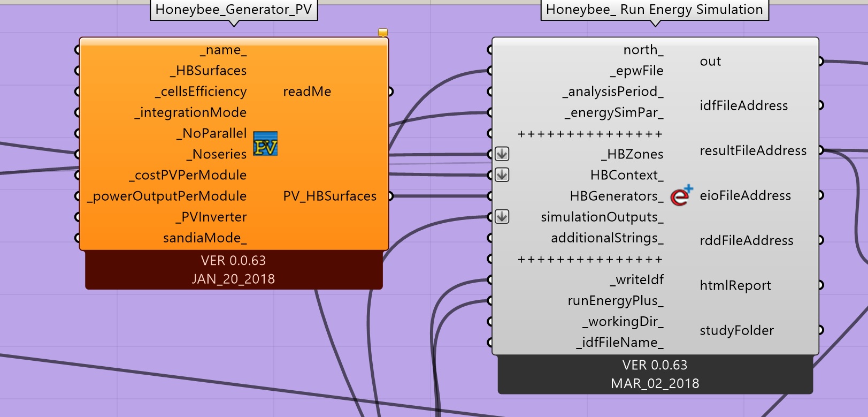The image size is (868, 417).
Task: Click the _HBSurfaces input parameter
Action: pyautogui.click(x=209, y=71)
